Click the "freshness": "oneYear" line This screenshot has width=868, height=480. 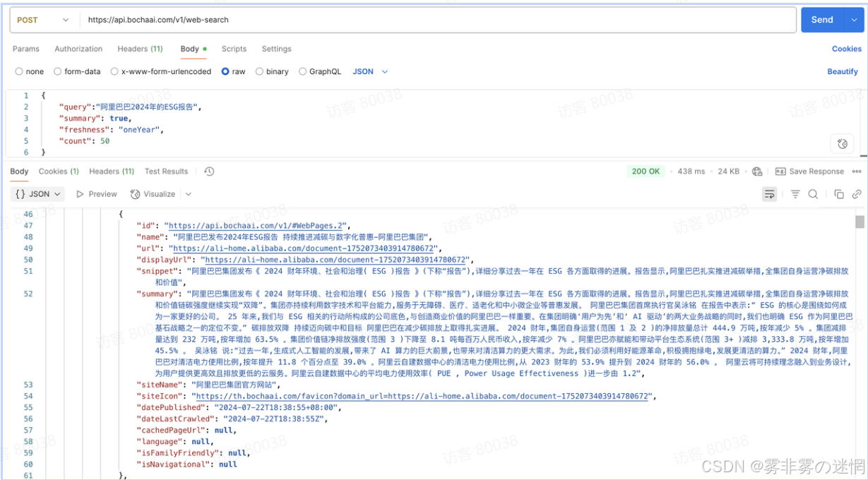coord(112,130)
